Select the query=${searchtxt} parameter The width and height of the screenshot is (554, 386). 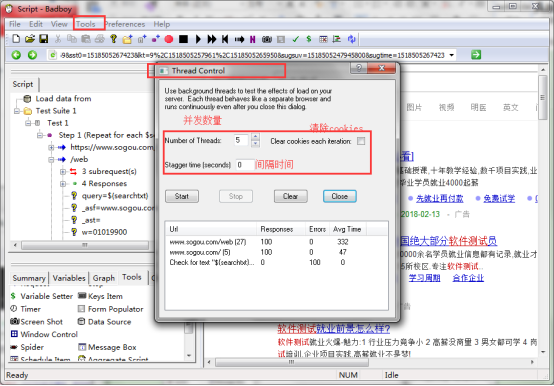point(115,196)
